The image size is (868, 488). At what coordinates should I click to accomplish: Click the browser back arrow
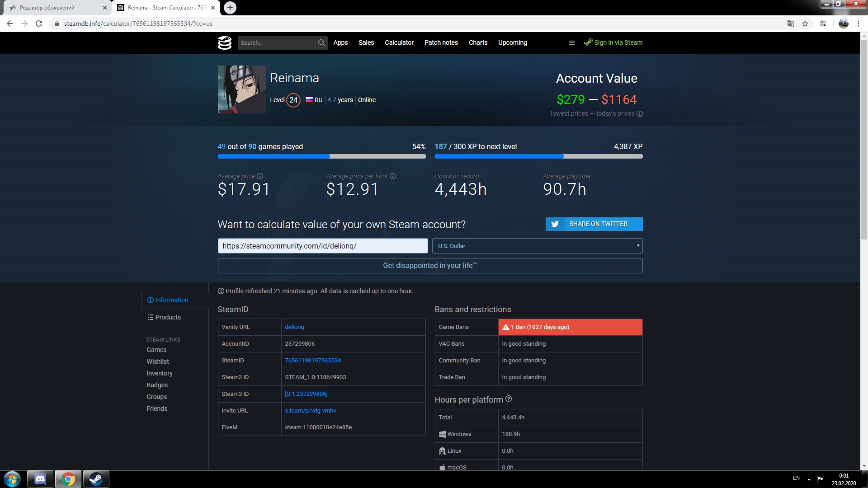pos(10,23)
